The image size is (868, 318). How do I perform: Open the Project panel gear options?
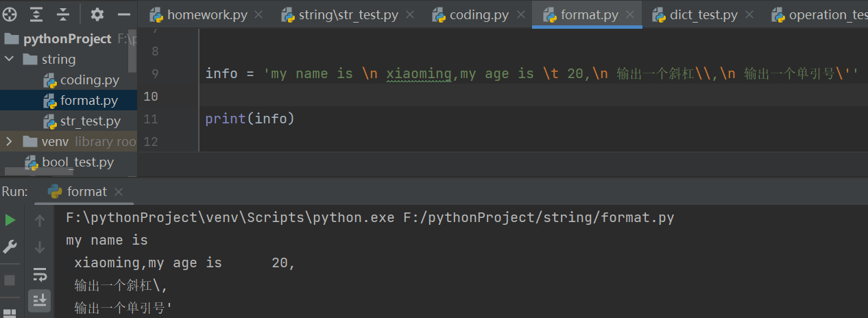tap(97, 14)
